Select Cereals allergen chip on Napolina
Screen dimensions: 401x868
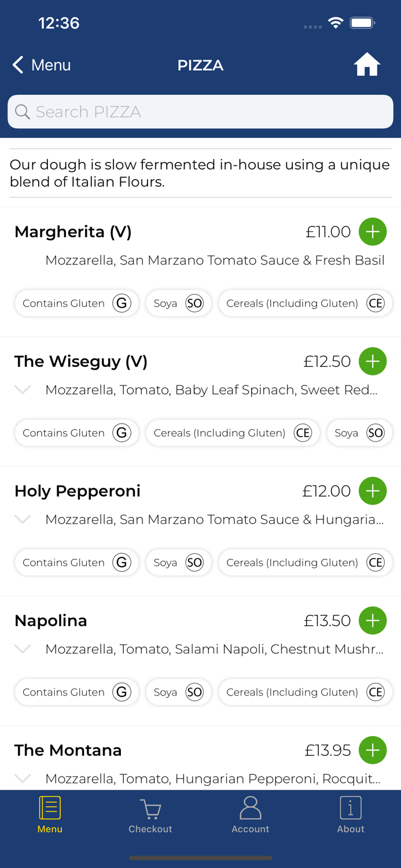305,692
